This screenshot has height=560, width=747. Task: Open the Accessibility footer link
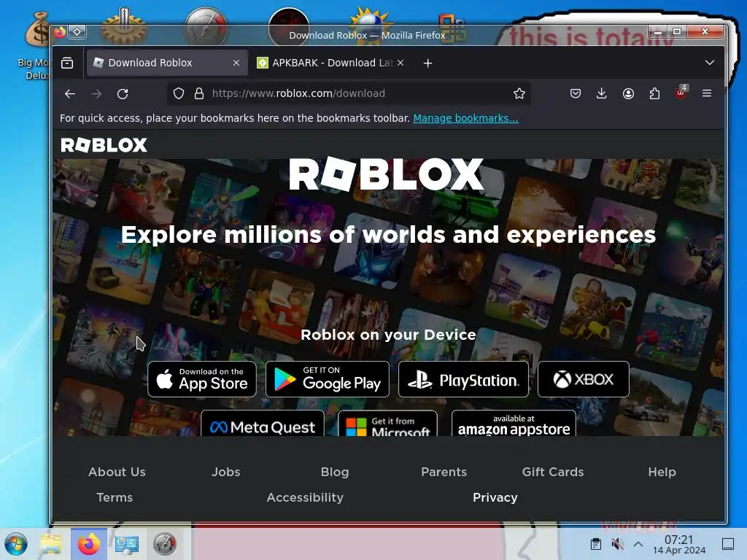[305, 497]
